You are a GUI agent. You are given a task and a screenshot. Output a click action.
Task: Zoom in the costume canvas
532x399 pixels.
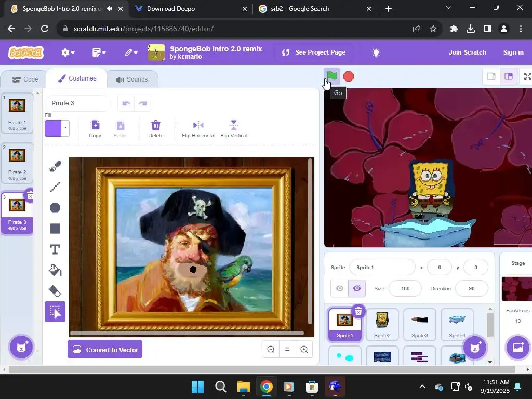point(304,350)
